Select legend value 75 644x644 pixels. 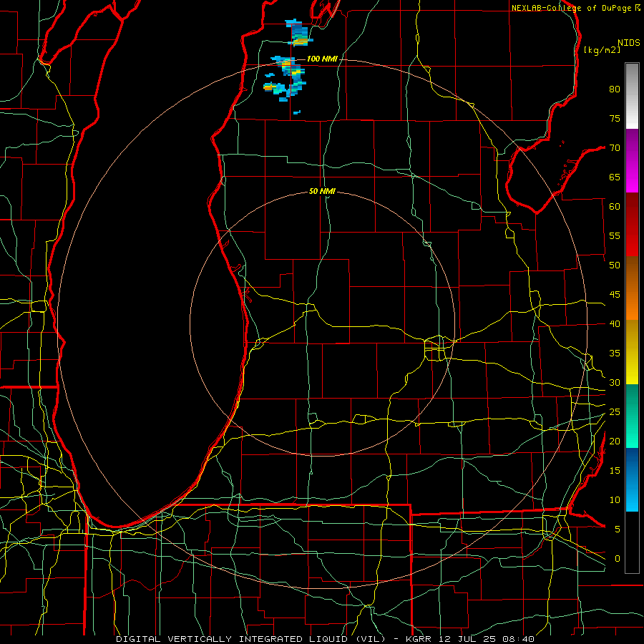[615, 118]
